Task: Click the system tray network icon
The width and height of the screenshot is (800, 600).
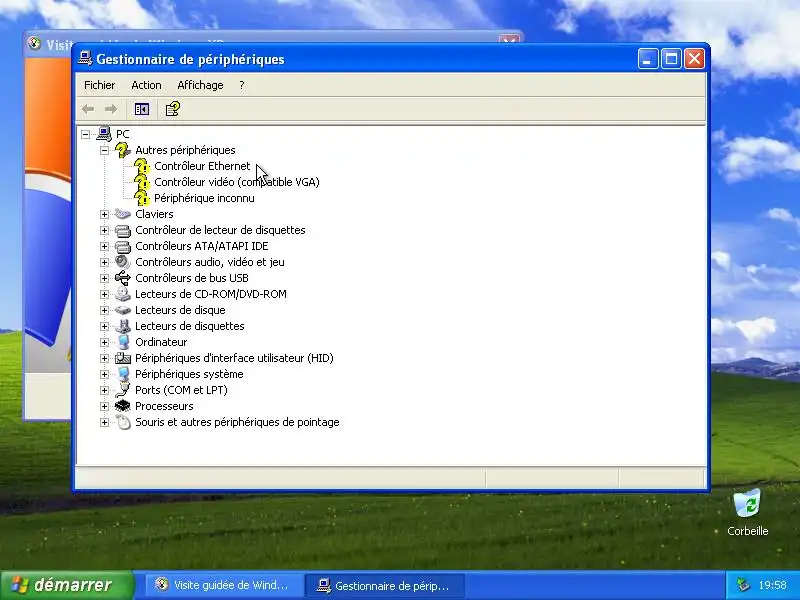Action: pos(744,585)
